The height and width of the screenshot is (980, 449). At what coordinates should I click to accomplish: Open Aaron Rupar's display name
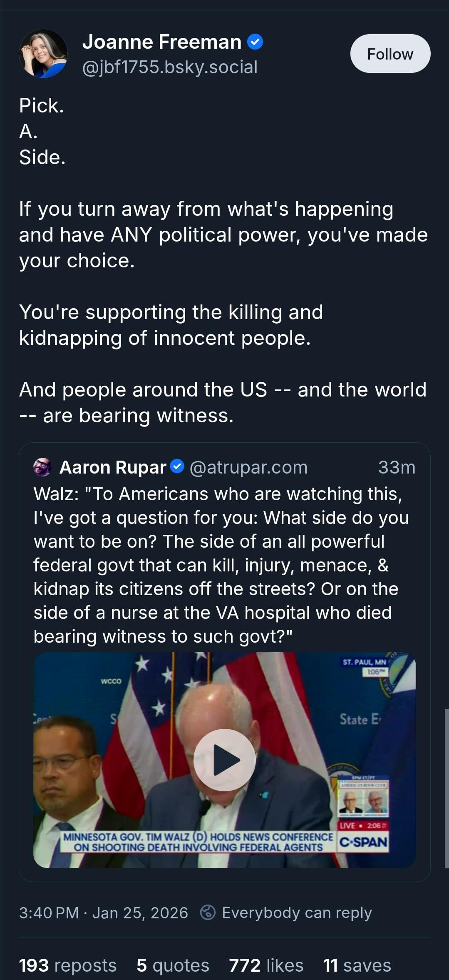coord(113,467)
